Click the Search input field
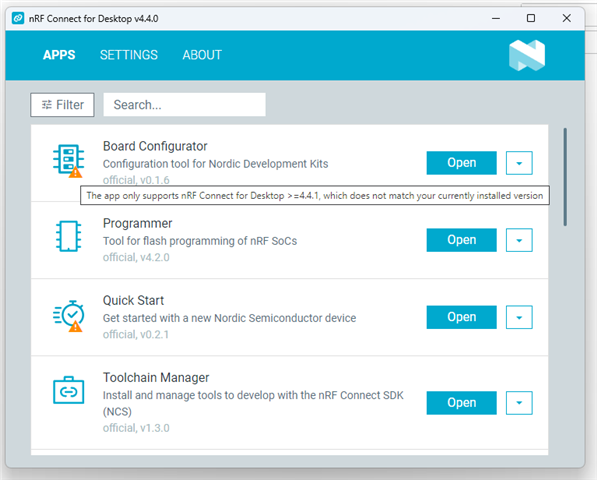 tap(184, 105)
